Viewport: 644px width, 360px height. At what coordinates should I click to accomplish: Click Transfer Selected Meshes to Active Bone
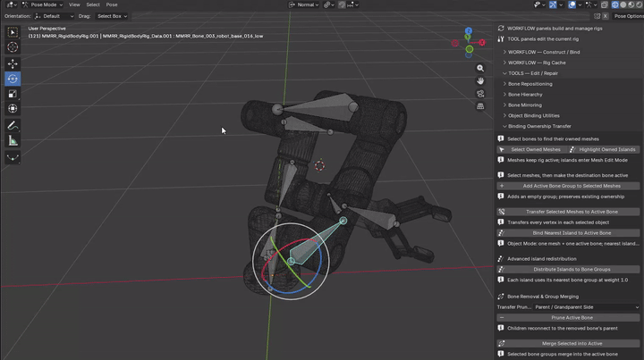pyautogui.click(x=568, y=212)
